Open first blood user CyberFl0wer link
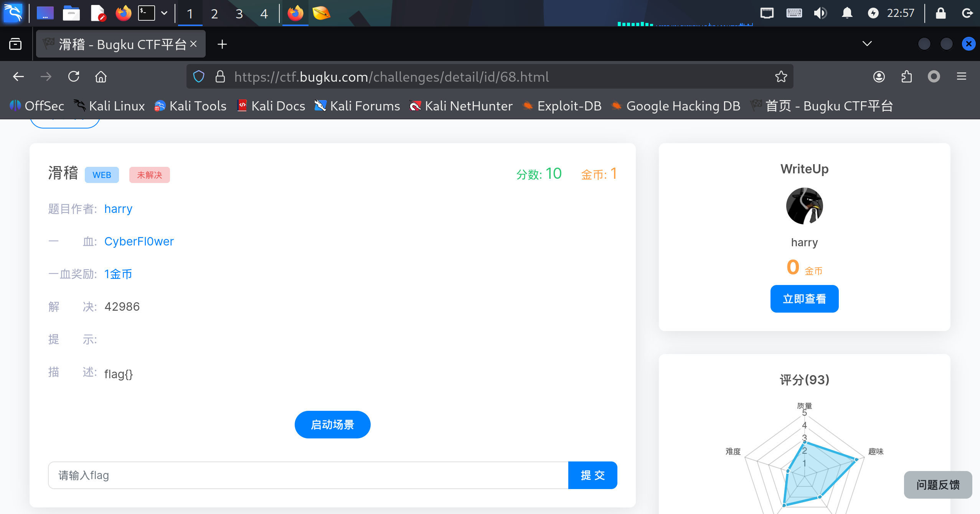Screen dimensions: 980x514 139,241
